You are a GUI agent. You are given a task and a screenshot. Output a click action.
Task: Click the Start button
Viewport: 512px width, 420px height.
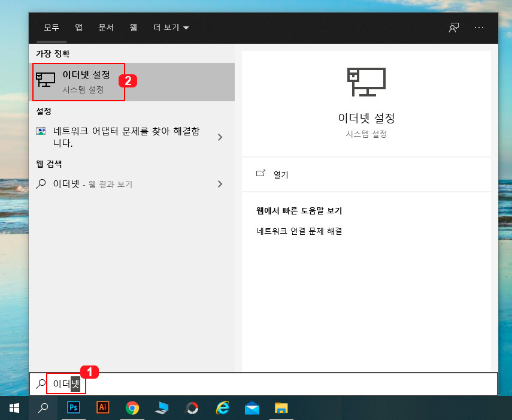coord(13,407)
